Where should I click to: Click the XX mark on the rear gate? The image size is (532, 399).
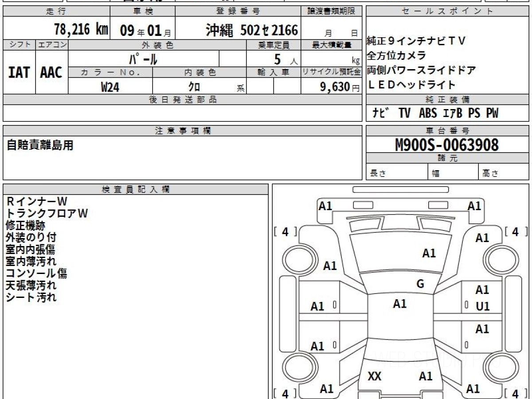click(375, 376)
